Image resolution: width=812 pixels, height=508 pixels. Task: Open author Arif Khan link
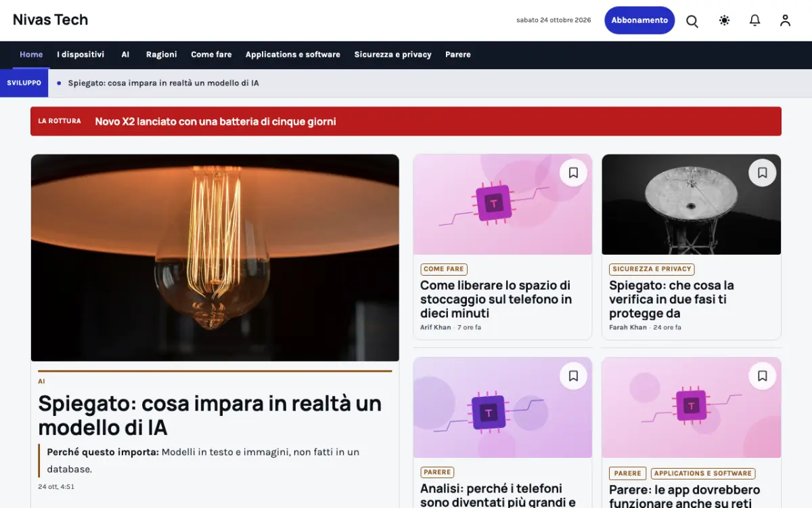(435, 328)
